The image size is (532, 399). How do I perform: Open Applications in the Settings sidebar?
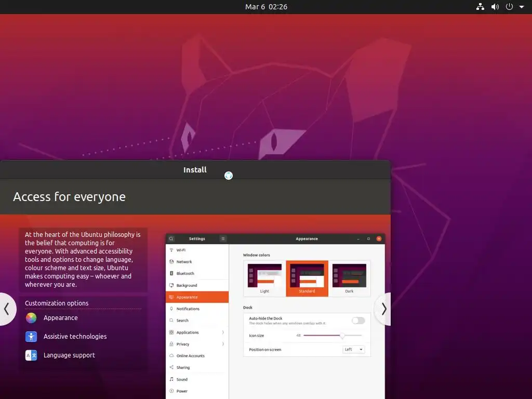click(197, 332)
